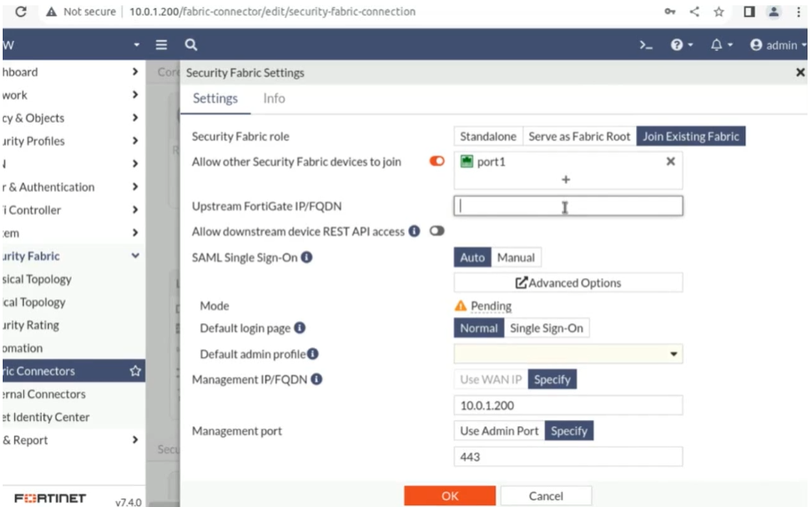Open the Default admin profile dropdown
The width and height of the screenshot is (812, 523).
[x=568, y=354]
